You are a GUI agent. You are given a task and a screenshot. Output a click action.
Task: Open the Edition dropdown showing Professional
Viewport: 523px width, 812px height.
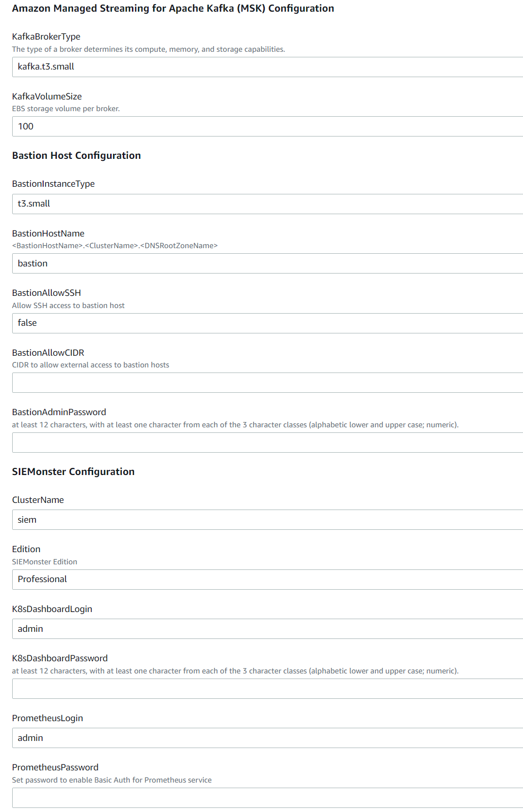(267, 580)
